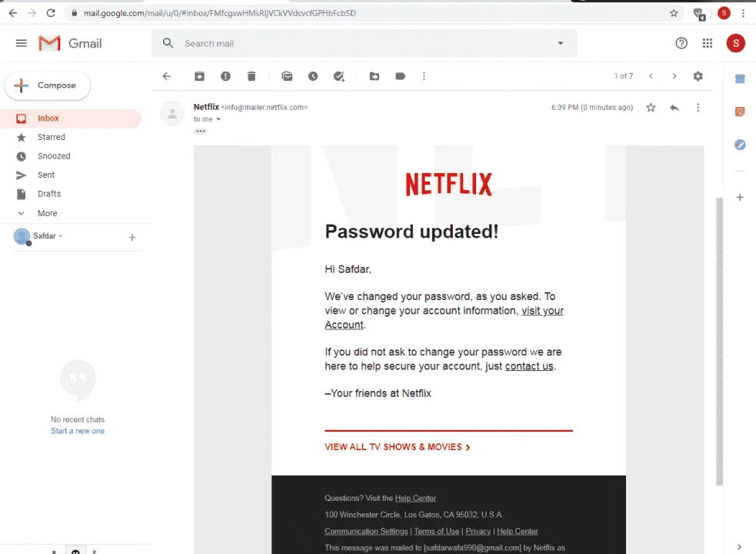The width and height of the screenshot is (756, 554).
Task: Open the Google apps grid
Action: point(708,43)
